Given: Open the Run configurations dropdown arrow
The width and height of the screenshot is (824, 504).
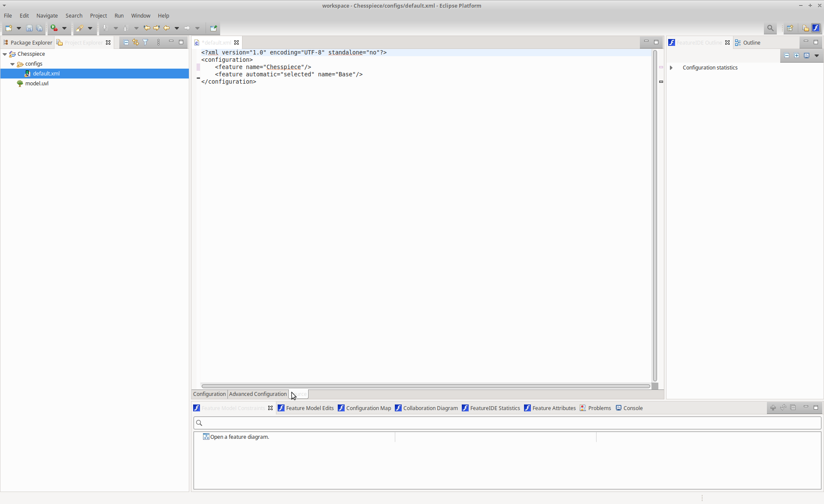Looking at the screenshot, I should coord(64,28).
